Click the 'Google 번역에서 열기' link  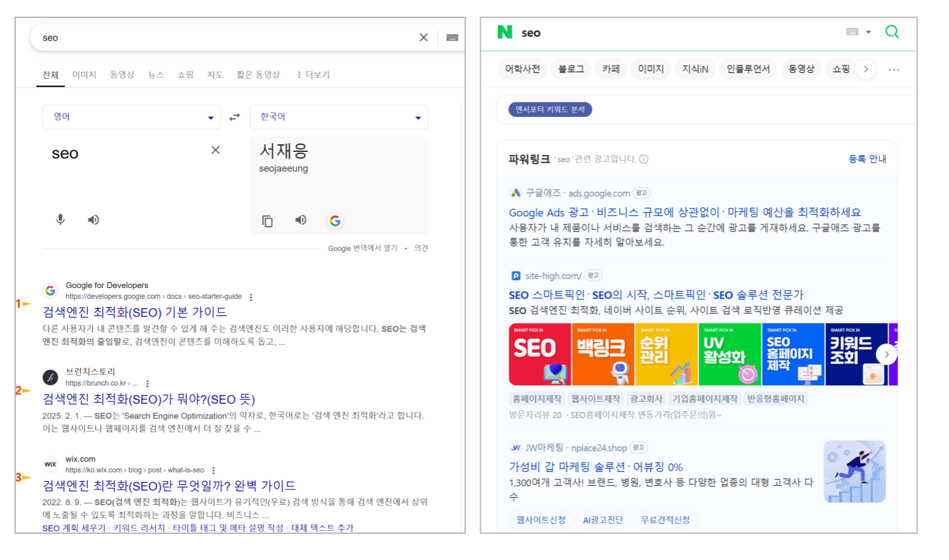click(363, 249)
